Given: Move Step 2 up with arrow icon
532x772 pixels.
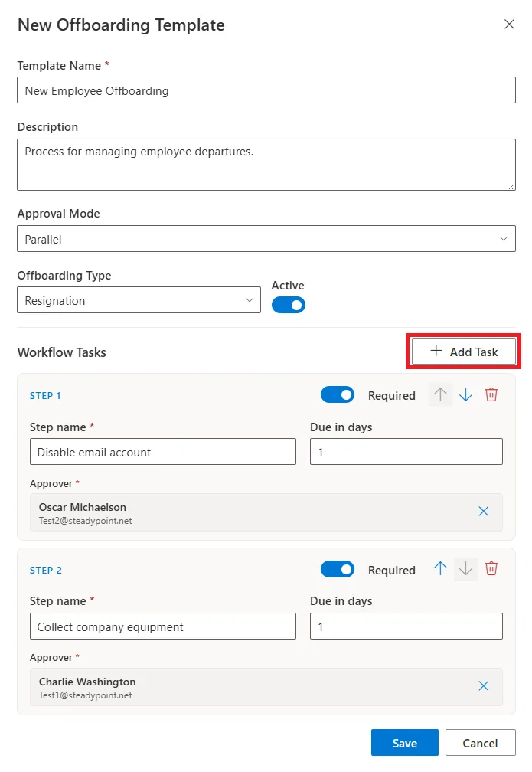Looking at the screenshot, I should click(x=440, y=569).
